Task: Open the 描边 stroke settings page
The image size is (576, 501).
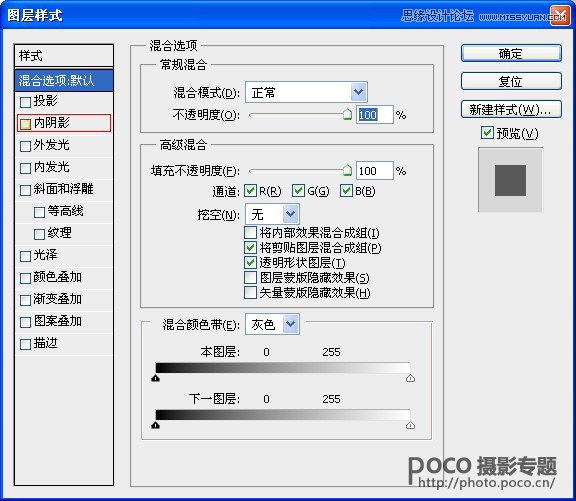Action: click(x=45, y=343)
